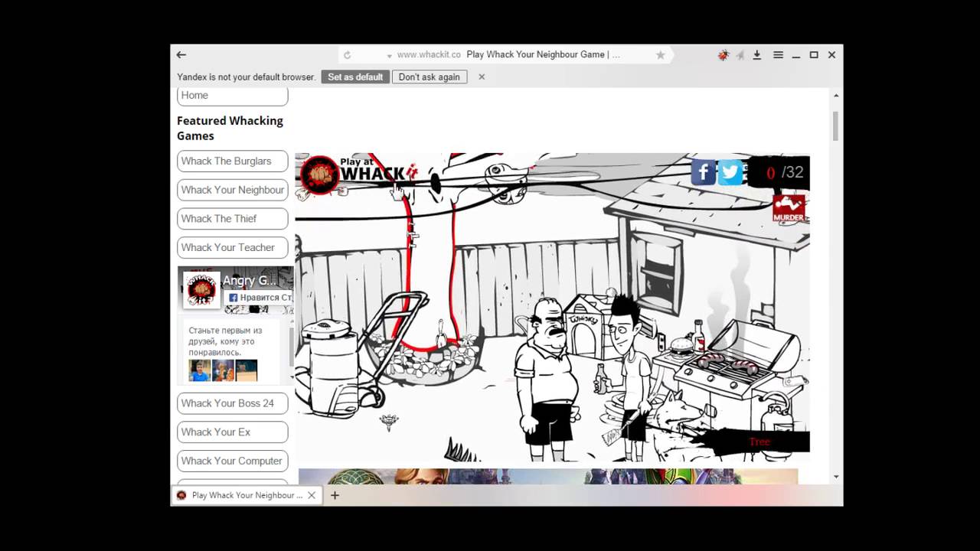Image resolution: width=980 pixels, height=551 pixels.
Task: Click the ketchup bottle by the grill
Action: [698, 335]
